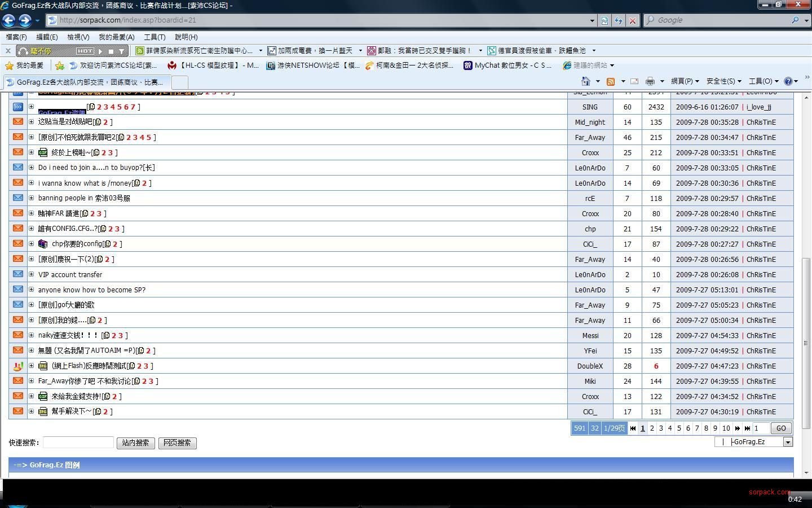Open the 檢視(V) menu
Viewport: 812px width, 508px height.
point(78,37)
